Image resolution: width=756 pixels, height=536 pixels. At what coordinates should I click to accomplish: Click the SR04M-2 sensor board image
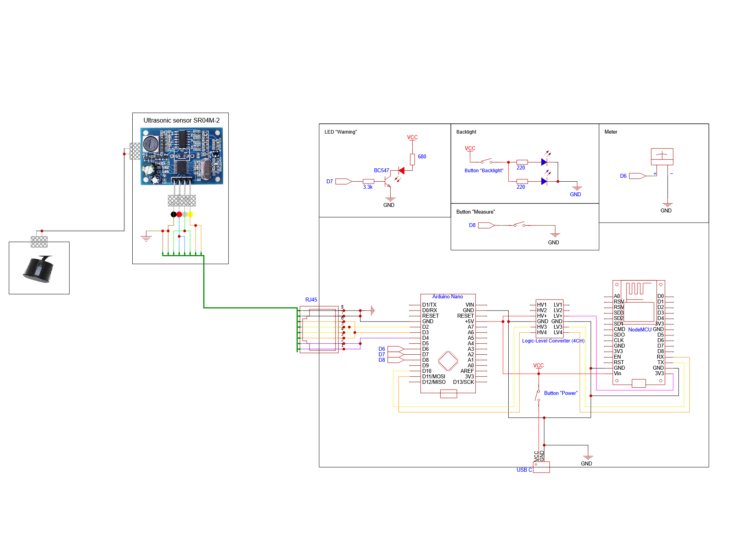click(182, 156)
